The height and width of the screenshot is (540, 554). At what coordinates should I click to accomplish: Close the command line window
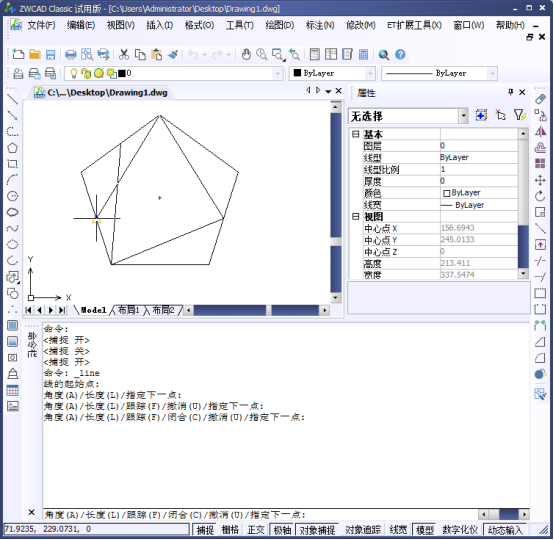coord(31,512)
